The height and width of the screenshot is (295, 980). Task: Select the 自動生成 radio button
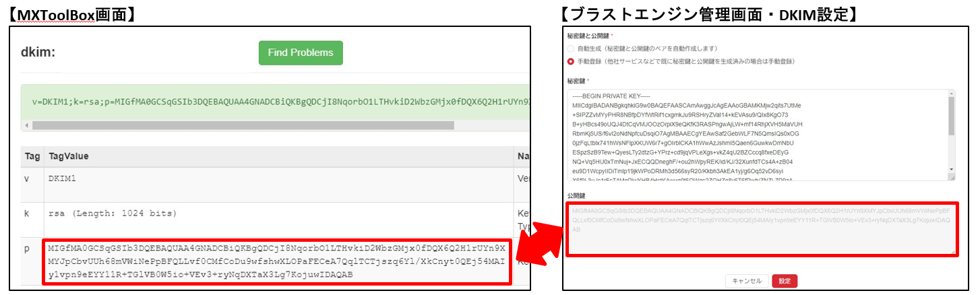click(571, 49)
